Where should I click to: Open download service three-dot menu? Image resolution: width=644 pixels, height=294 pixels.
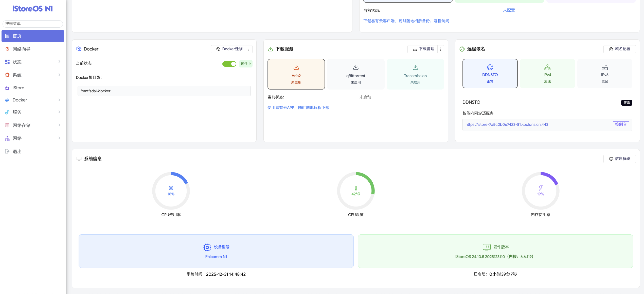[440, 49]
